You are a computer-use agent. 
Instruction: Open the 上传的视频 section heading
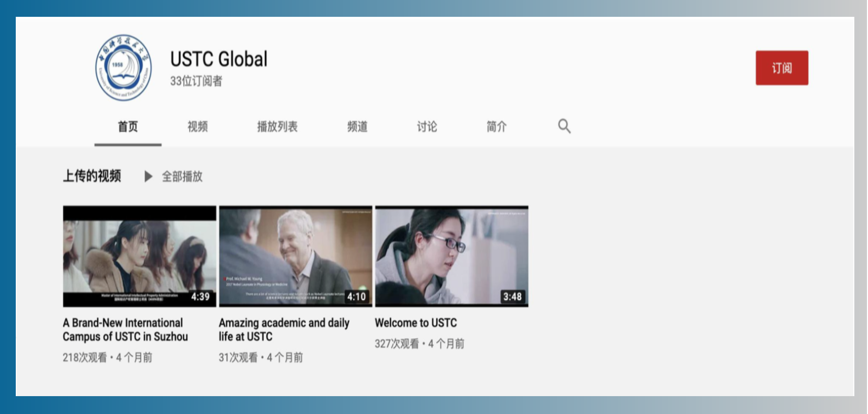tap(92, 176)
